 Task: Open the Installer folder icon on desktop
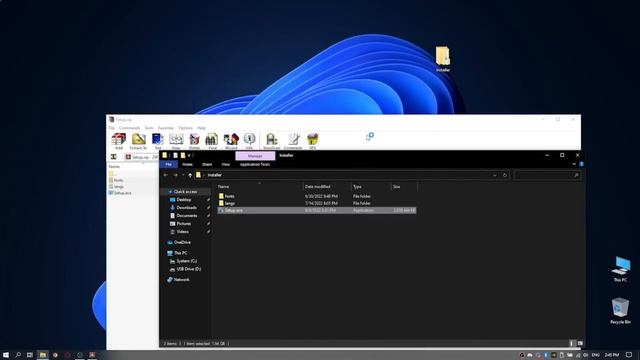pos(443,59)
